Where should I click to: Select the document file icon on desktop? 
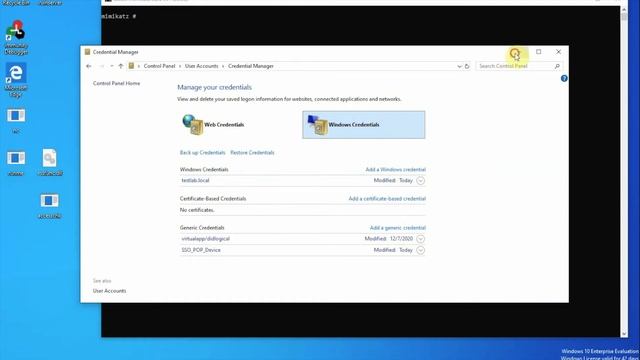[x=50, y=162]
